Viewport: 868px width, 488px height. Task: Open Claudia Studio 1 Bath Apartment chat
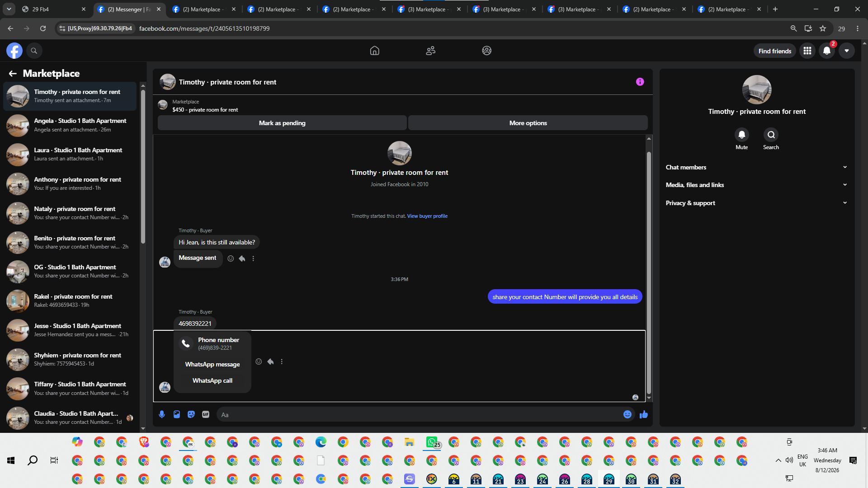tap(70, 418)
